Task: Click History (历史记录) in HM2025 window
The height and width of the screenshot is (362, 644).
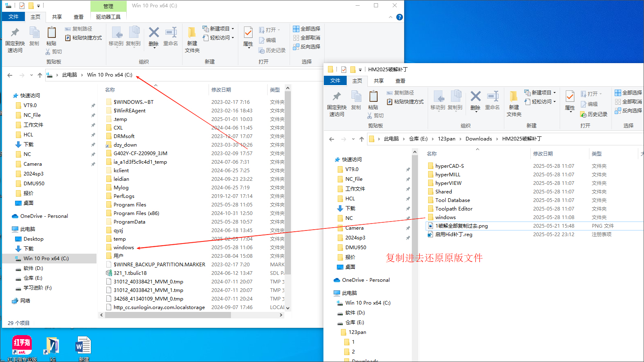Action: pyautogui.click(x=594, y=114)
